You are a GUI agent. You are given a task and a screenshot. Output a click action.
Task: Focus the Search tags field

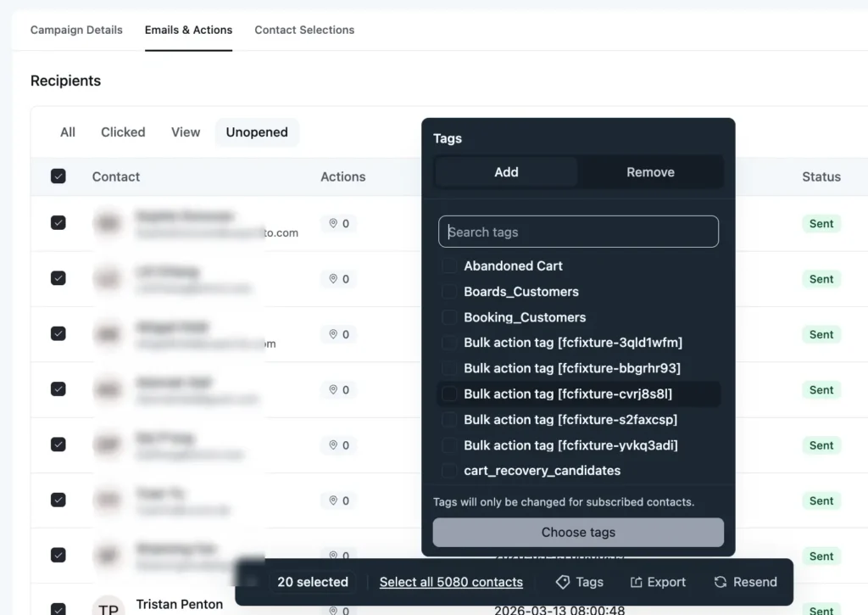[578, 232]
